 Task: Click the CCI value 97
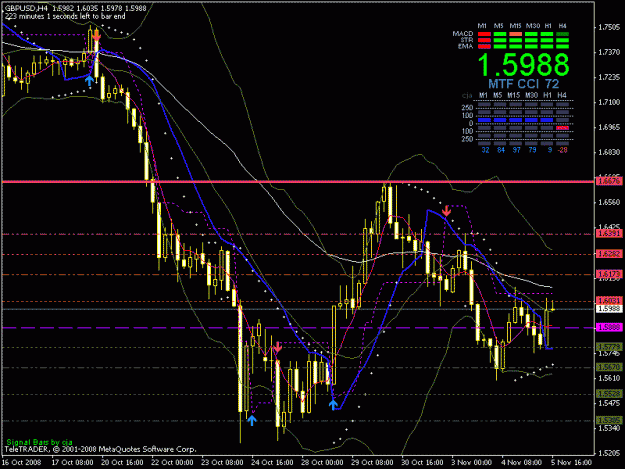pos(516,150)
